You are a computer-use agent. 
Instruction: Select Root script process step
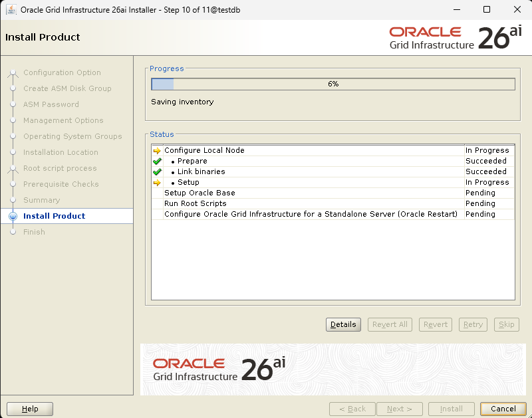(60, 168)
